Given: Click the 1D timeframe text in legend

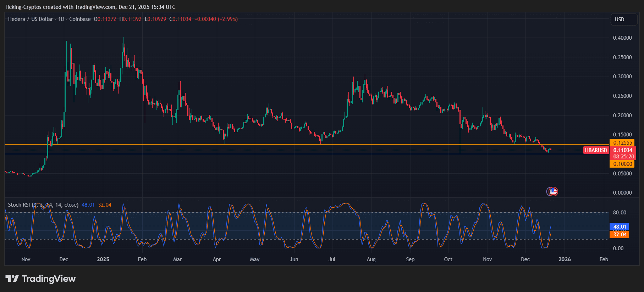Looking at the screenshot, I should click(x=61, y=19).
